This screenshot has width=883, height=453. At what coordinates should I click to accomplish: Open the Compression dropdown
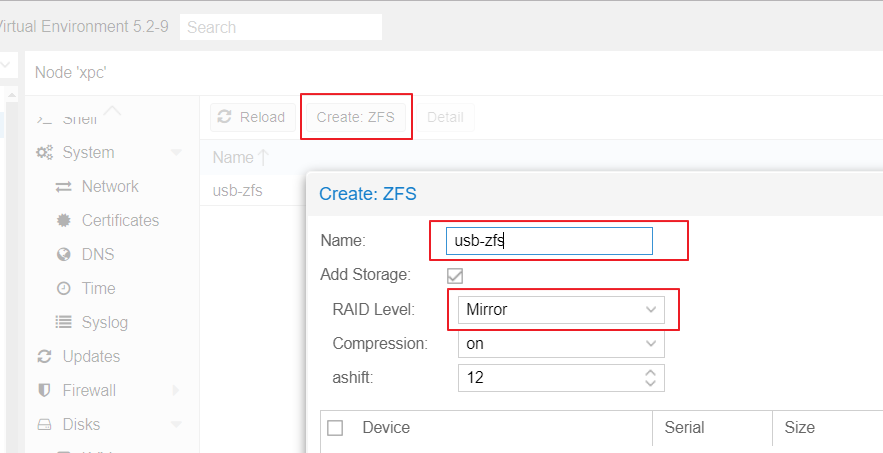(x=561, y=344)
